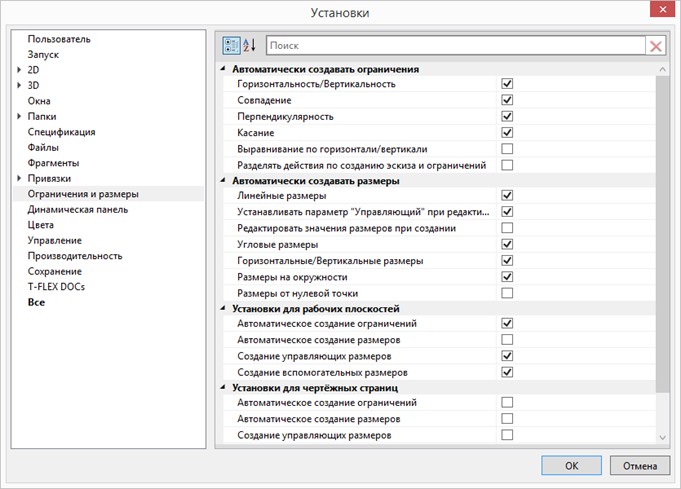
Task: Open Цвета settings category
Action: click(41, 225)
